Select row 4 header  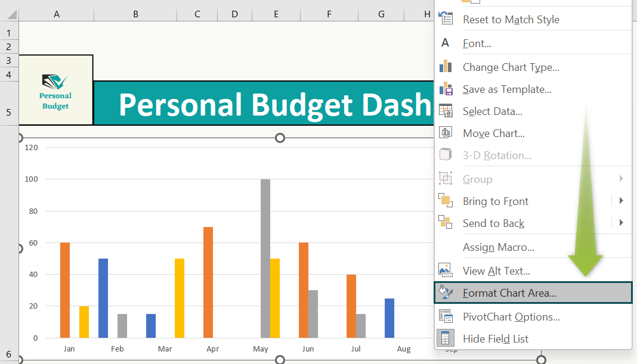(9, 74)
